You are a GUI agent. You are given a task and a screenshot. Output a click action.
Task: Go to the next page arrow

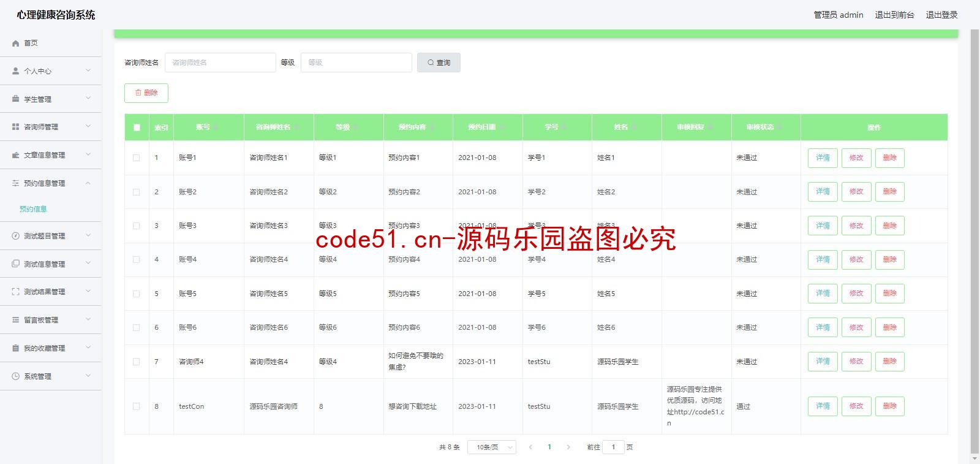pos(568,447)
